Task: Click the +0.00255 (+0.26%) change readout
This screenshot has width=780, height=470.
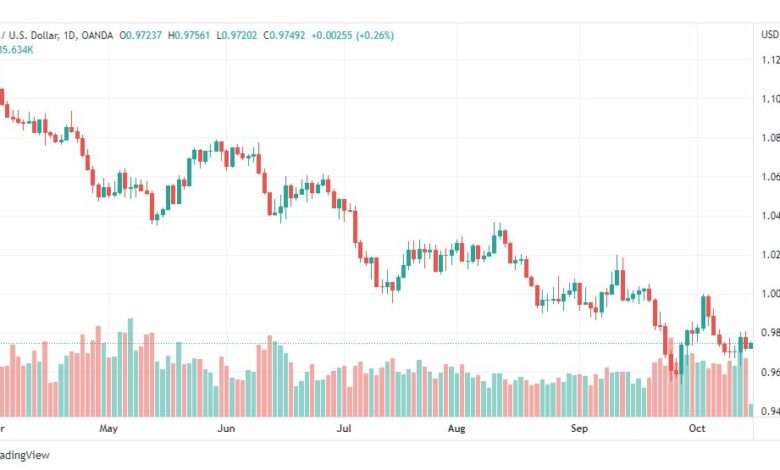Action: 353,35
